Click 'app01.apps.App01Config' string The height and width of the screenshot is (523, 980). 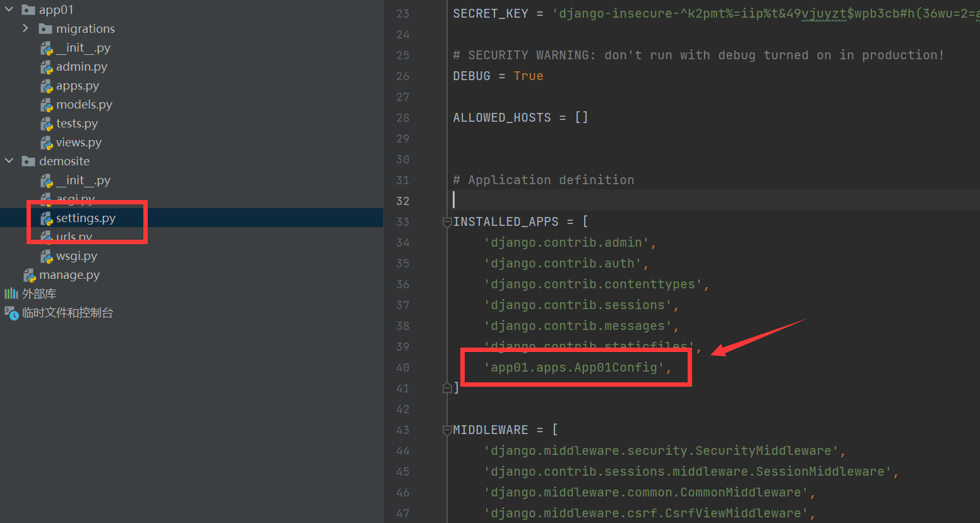click(574, 367)
